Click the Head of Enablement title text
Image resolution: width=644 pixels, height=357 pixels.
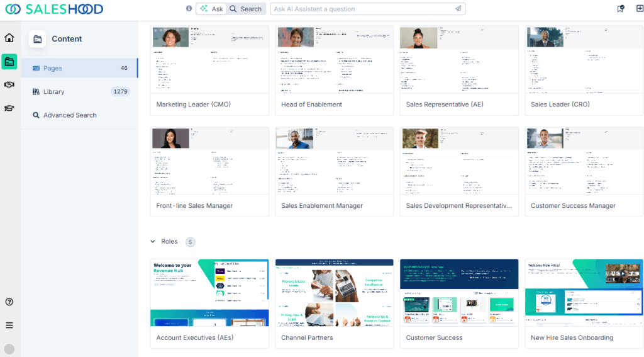pyautogui.click(x=311, y=105)
